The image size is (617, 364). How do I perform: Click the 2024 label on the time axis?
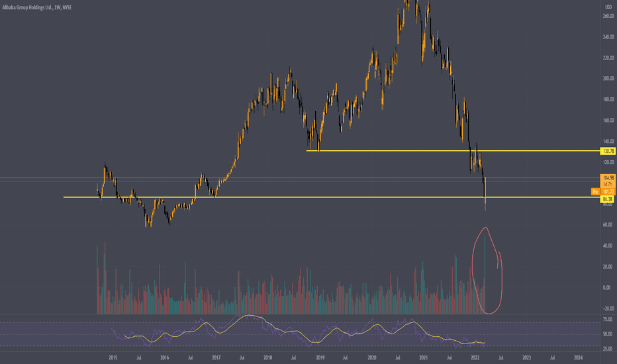(x=579, y=357)
